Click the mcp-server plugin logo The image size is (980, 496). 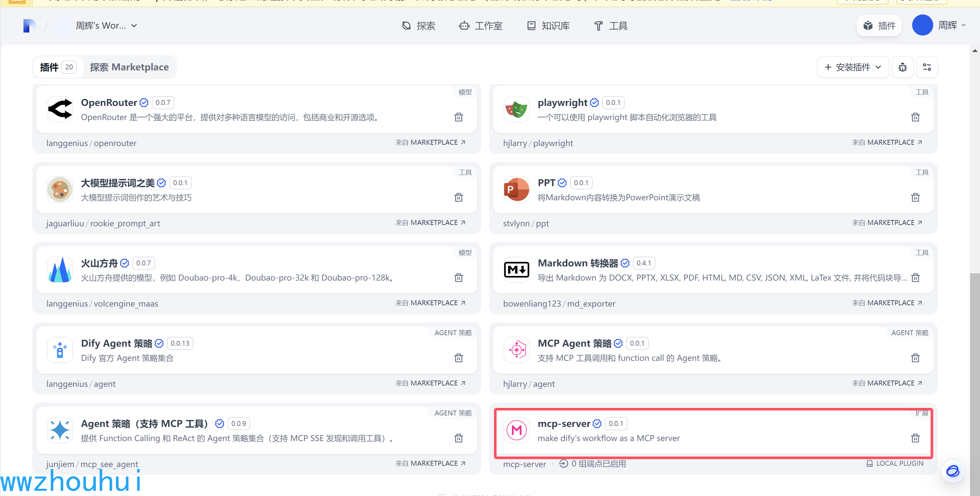[x=516, y=430]
